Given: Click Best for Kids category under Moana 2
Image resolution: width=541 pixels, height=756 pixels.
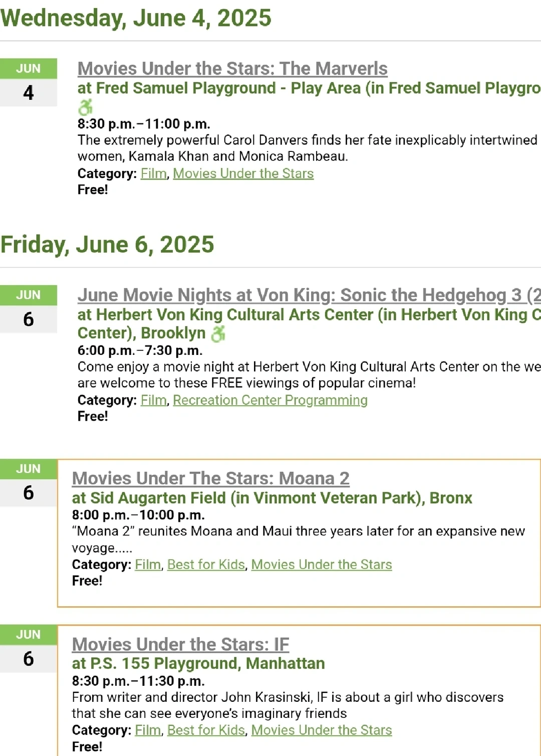Looking at the screenshot, I should click(206, 564).
